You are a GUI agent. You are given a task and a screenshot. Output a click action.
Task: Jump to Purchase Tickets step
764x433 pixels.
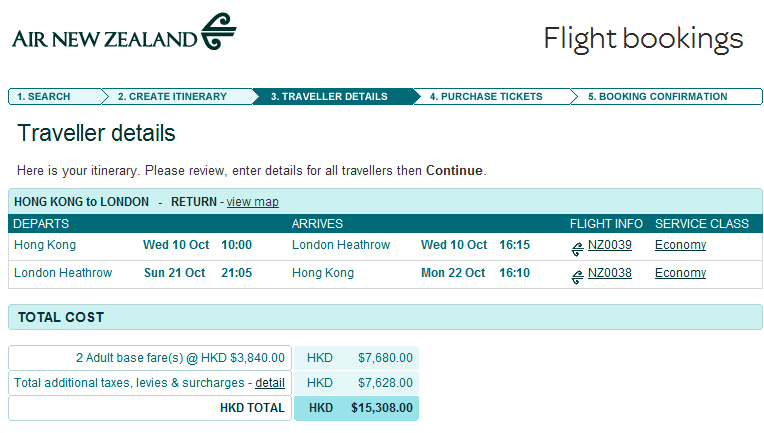(486, 97)
